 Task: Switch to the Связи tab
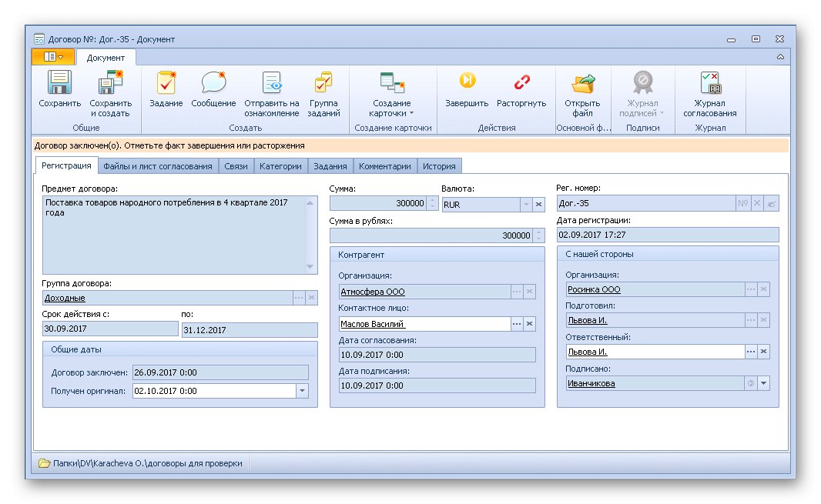pyautogui.click(x=235, y=166)
